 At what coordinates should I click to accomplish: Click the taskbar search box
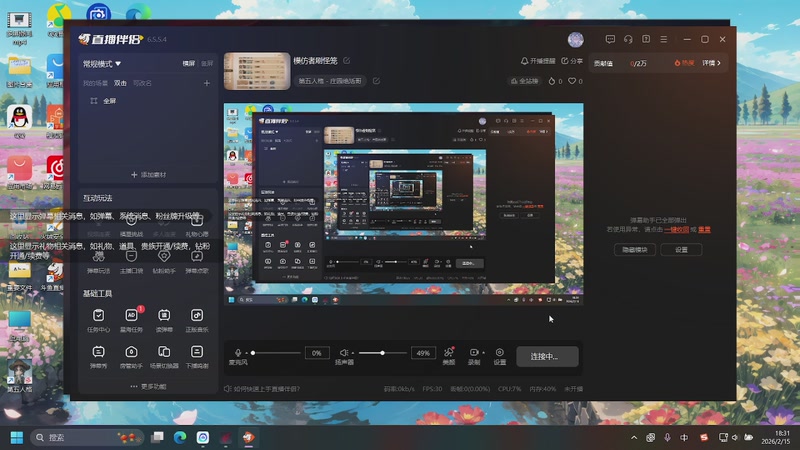coord(87,437)
